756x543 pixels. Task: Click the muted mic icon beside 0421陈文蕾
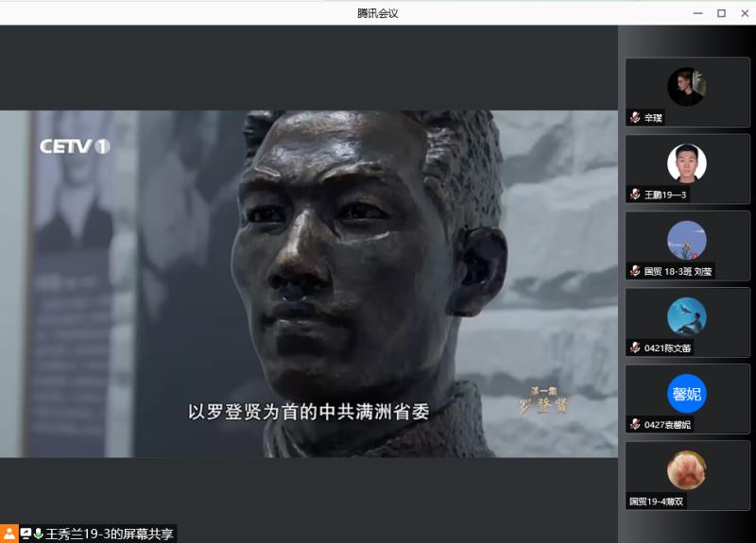[x=635, y=348]
